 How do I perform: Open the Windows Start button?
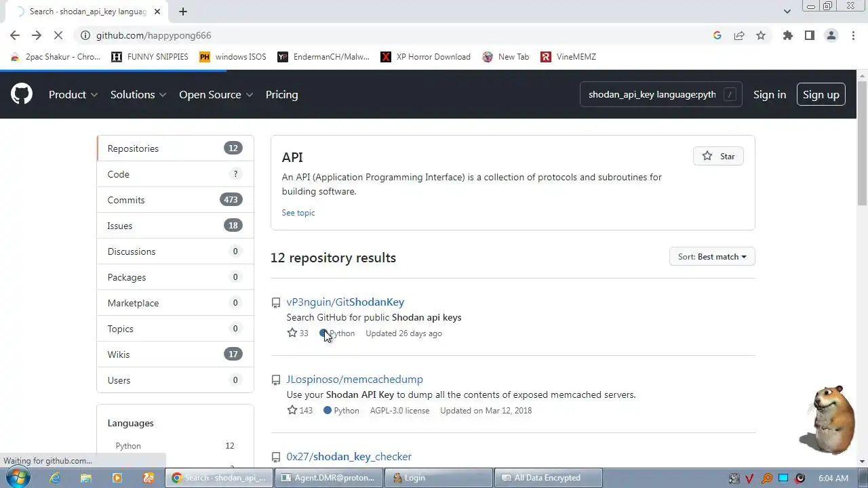click(x=17, y=477)
